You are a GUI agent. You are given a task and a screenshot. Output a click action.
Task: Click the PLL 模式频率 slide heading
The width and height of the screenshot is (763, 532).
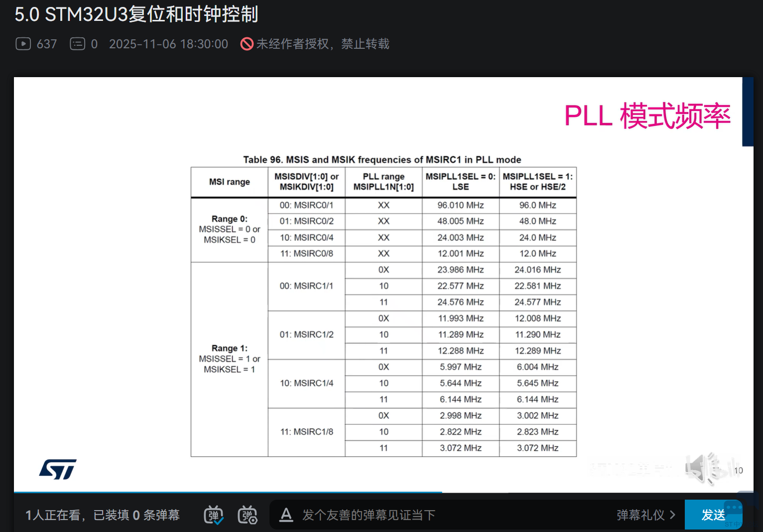[647, 116]
